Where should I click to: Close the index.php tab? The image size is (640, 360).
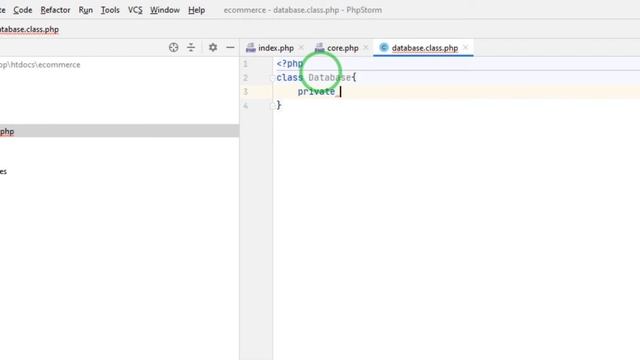[x=301, y=48]
